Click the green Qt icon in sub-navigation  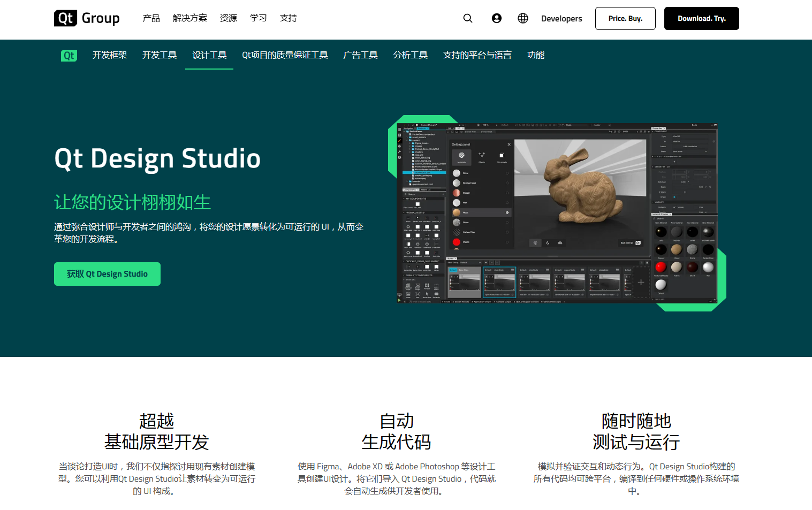(x=69, y=55)
